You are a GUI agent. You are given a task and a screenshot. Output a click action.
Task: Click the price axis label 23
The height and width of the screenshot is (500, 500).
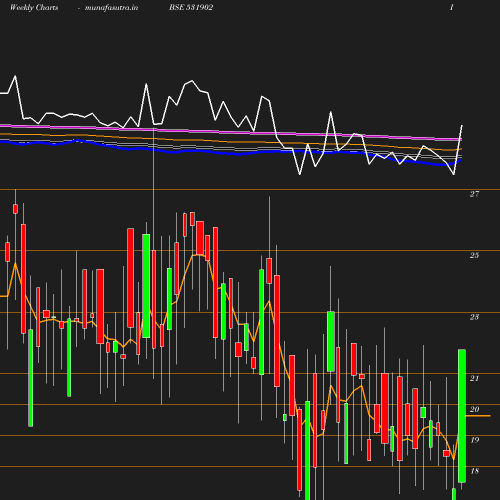[474, 317]
